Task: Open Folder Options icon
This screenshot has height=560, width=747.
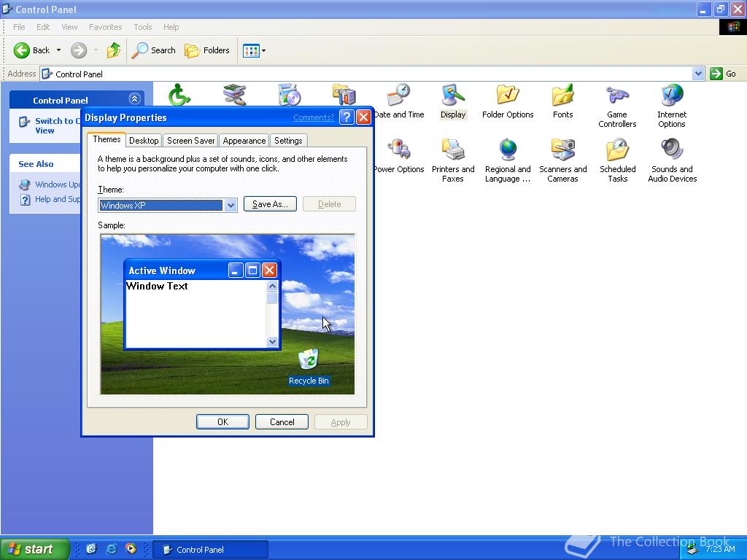Action: (x=508, y=101)
